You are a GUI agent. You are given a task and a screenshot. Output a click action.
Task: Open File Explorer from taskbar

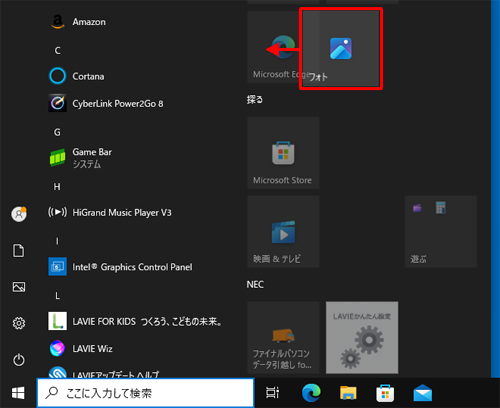348,393
